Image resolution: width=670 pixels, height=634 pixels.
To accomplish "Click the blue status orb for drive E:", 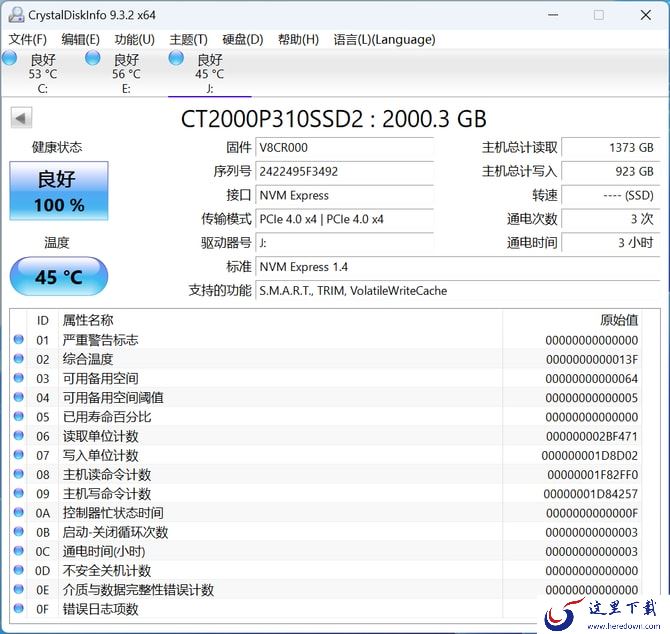I will [x=93, y=58].
